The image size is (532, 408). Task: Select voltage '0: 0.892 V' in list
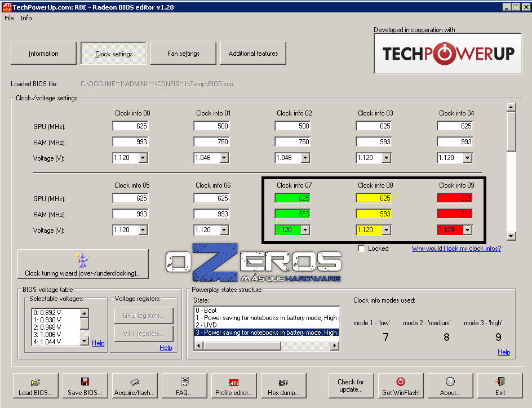tap(56, 312)
